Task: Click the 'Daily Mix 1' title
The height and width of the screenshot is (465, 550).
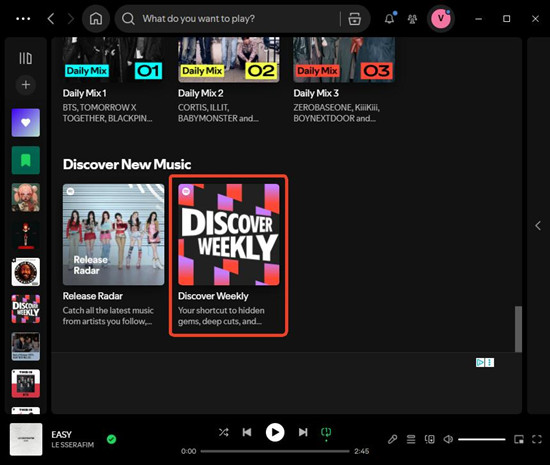Action: 85,93
